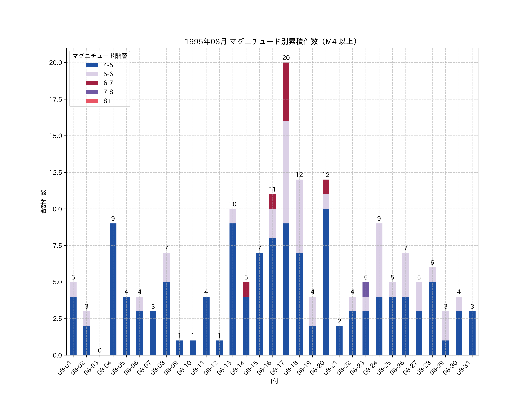Click the crimson top of the 08-20 bar
The width and height of the screenshot is (532, 399).
(326, 187)
